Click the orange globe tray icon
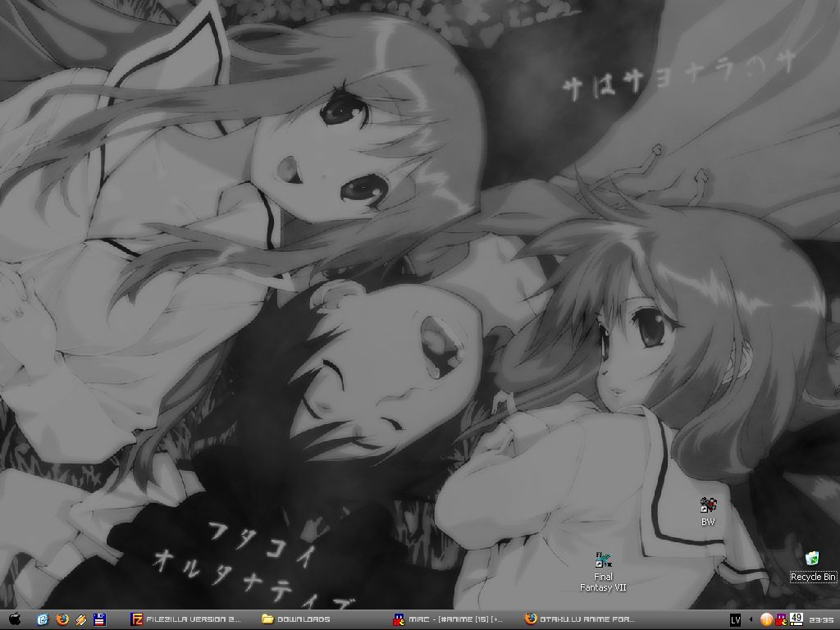The height and width of the screenshot is (630, 840). [767, 620]
